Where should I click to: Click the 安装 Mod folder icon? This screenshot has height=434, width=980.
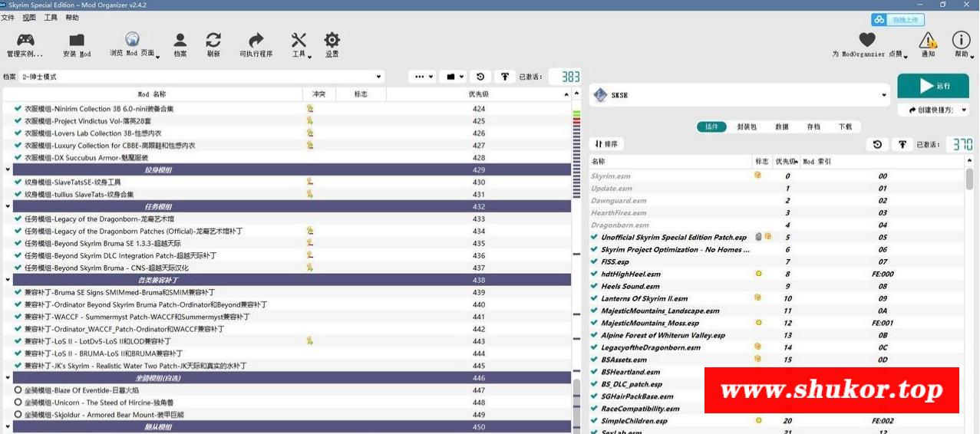click(77, 40)
